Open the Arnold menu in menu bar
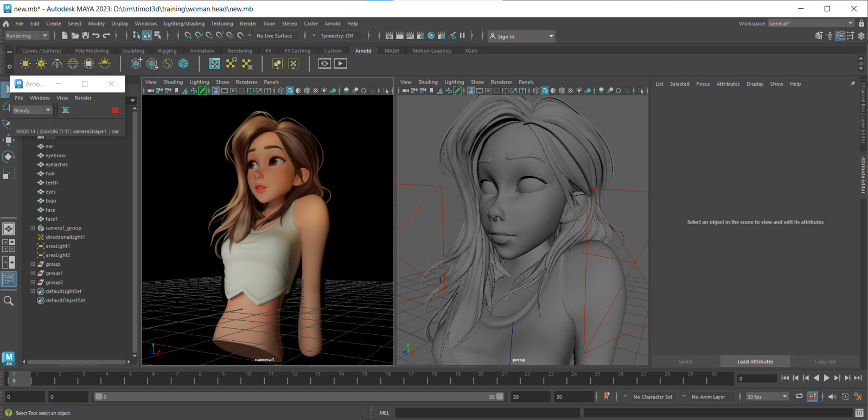Screen dimensions: 868x420 point(332,23)
